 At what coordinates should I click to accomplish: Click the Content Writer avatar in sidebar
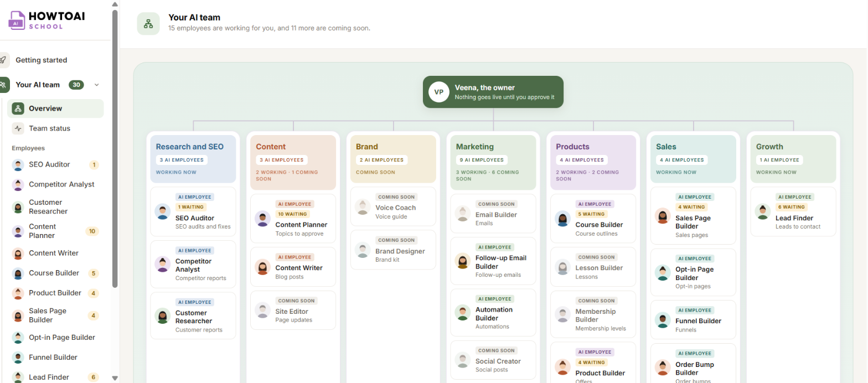pyautogui.click(x=18, y=253)
